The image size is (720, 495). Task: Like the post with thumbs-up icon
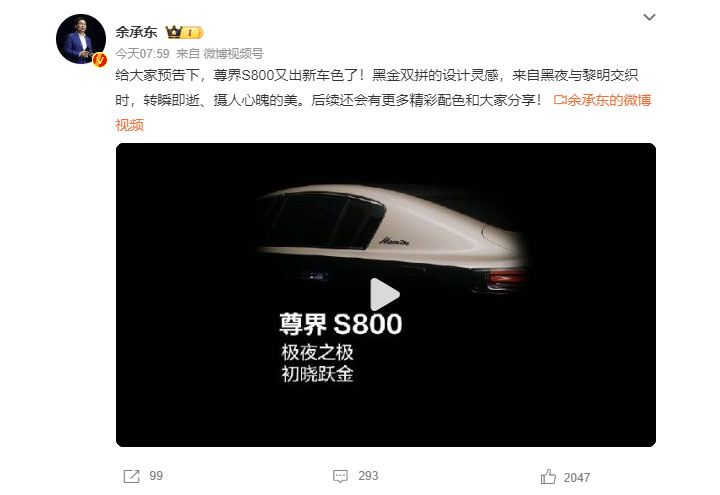pyautogui.click(x=548, y=477)
